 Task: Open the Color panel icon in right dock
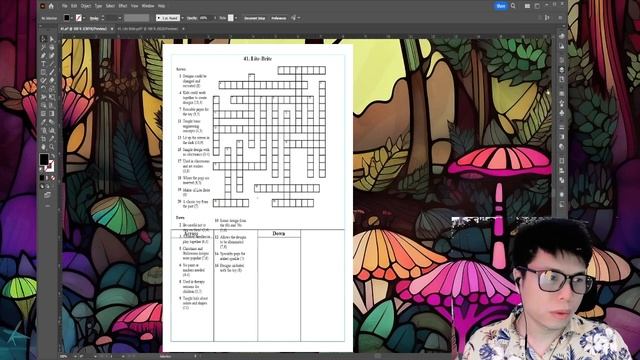pos(562,36)
